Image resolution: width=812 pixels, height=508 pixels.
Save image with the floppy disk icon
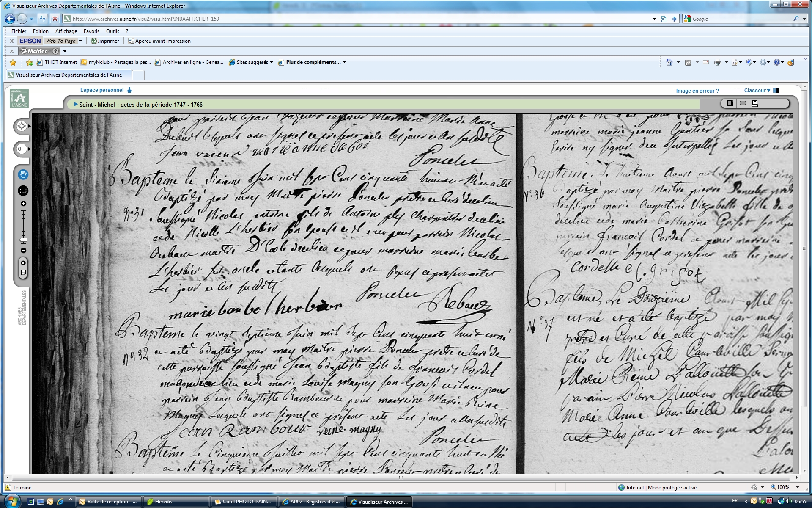coord(23,272)
